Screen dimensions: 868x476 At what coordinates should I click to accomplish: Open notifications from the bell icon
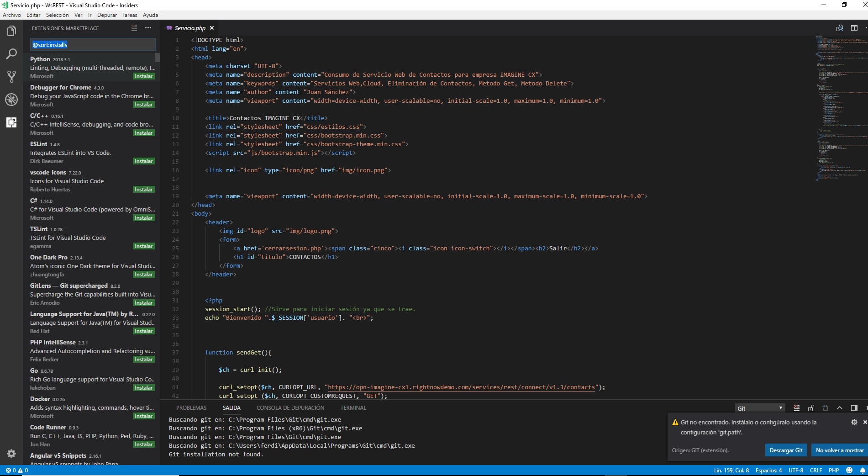point(863,470)
